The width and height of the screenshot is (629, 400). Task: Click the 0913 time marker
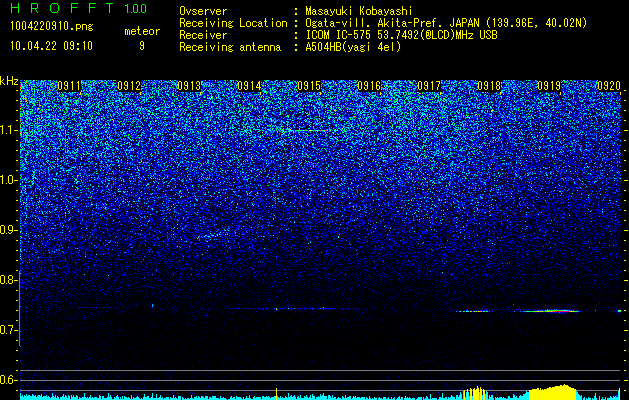(x=189, y=86)
